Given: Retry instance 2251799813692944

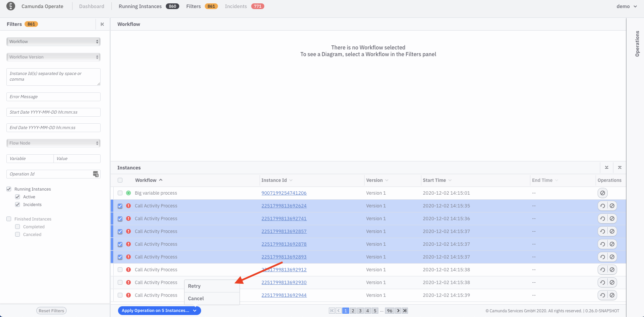Looking at the screenshot, I should pos(603,295).
